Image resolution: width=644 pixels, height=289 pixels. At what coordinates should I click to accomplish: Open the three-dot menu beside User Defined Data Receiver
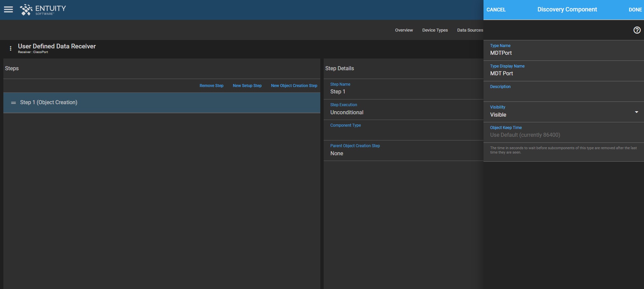click(x=11, y=48)
